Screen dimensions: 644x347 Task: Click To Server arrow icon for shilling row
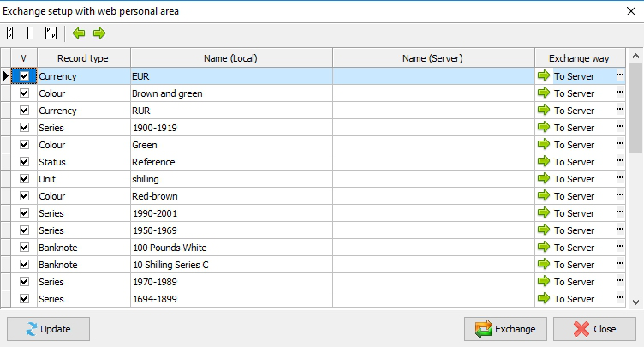point(544,178)
